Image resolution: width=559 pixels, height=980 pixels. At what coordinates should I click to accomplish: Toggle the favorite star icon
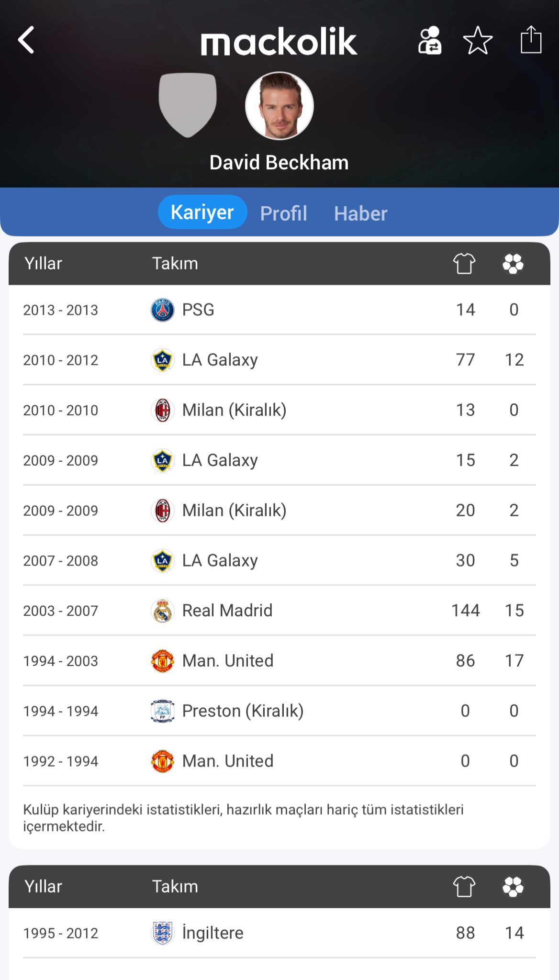click(x=478, y=41)
